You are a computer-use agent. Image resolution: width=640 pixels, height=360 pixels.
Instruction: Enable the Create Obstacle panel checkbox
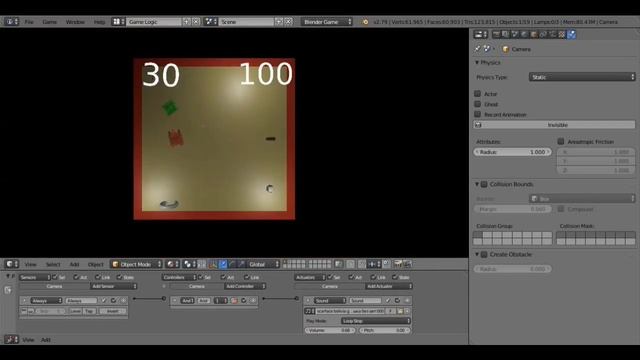point(484,254)
